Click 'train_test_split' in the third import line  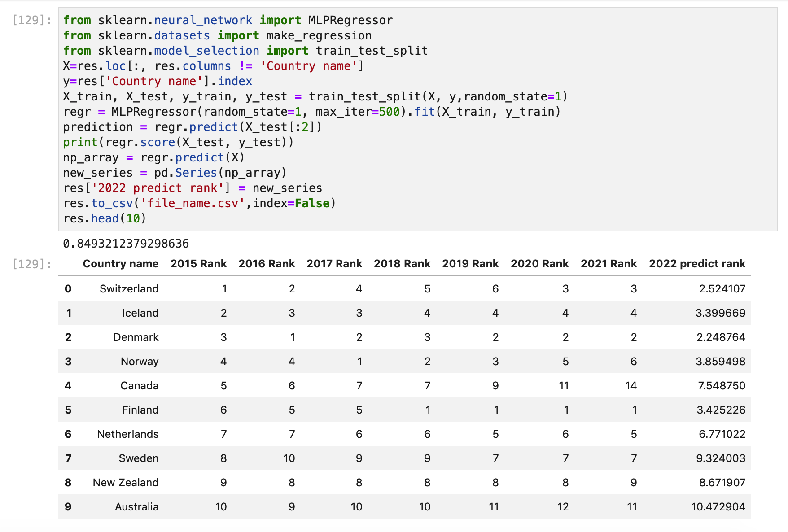point(372,51)
